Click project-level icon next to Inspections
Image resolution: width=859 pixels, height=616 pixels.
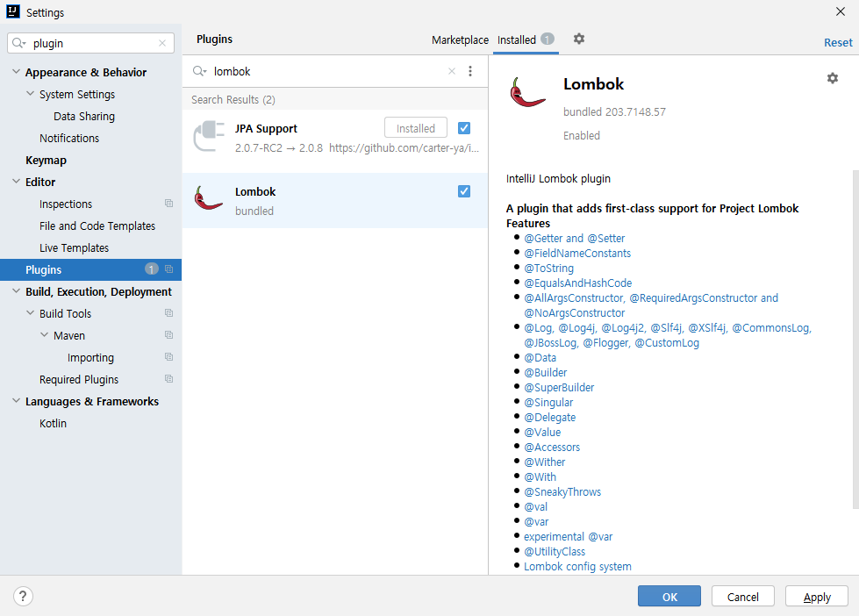[x=168, y=204]
